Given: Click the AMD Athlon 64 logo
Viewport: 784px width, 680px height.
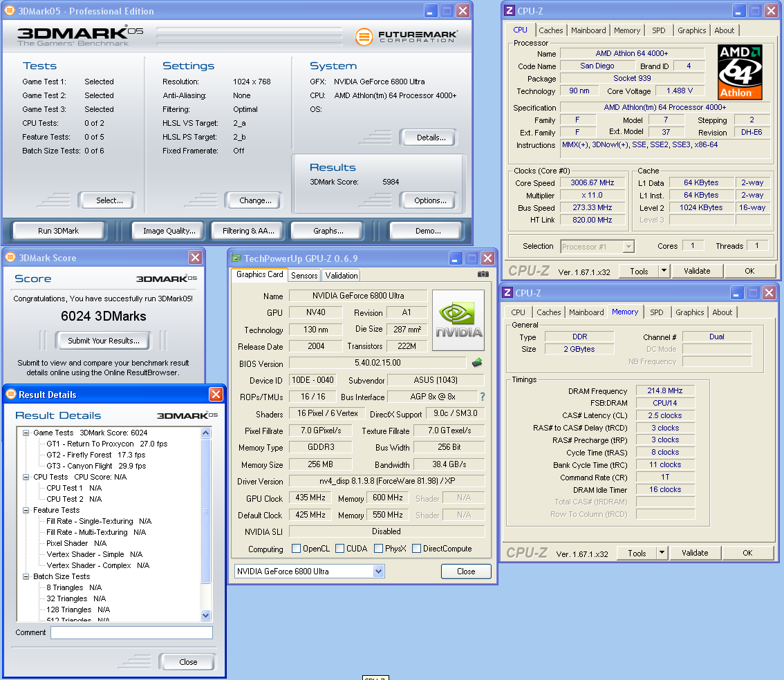Looking at the screenshot, I should point(740,72).
